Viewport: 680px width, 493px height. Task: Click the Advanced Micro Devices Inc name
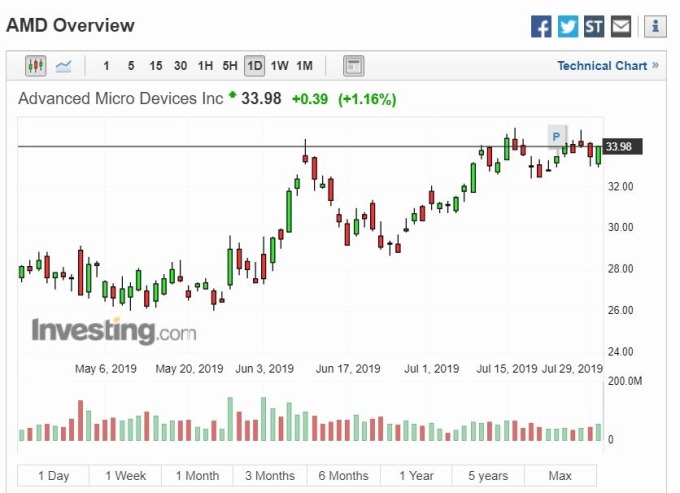tap(121, 99)
